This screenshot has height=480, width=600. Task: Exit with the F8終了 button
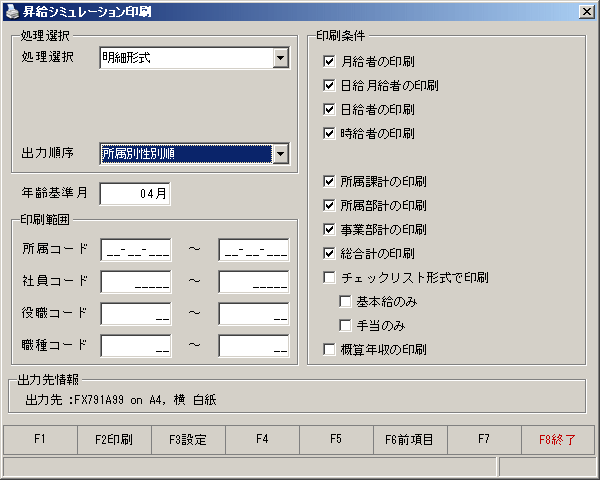tap(558, 439)
